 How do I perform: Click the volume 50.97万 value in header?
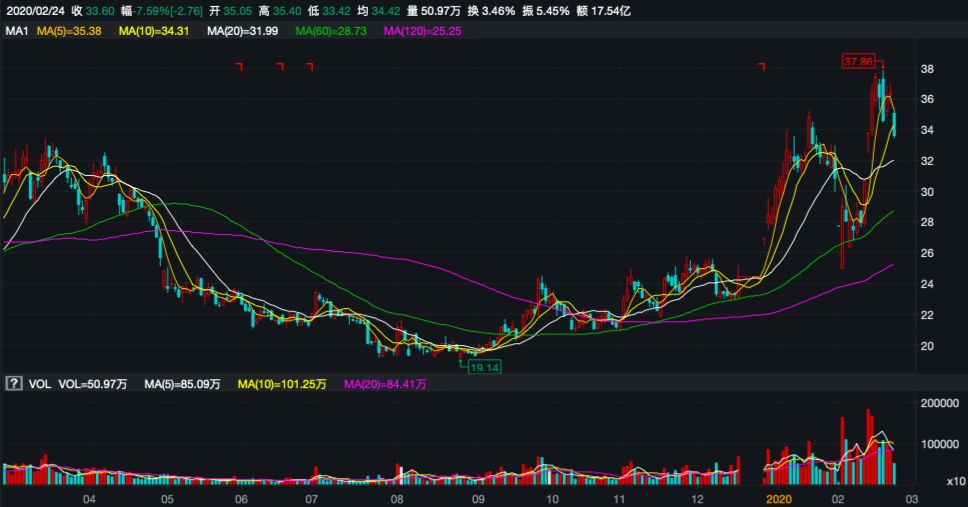coord(441,11)
